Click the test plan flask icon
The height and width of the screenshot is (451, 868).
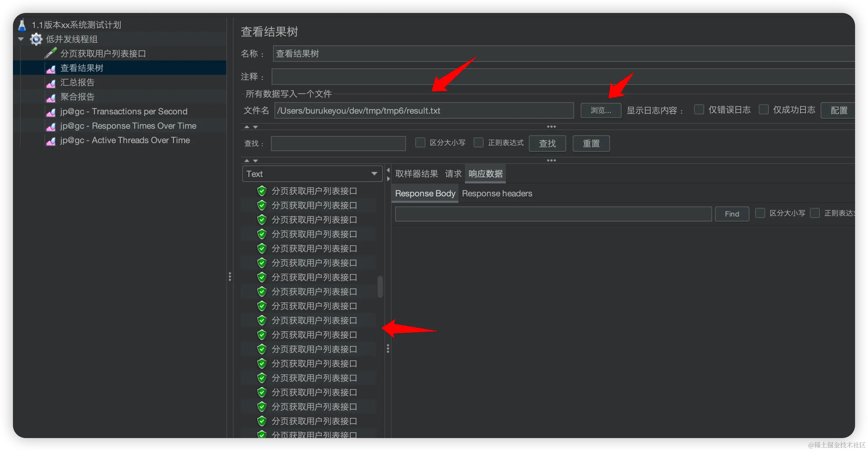pos(22,25)
